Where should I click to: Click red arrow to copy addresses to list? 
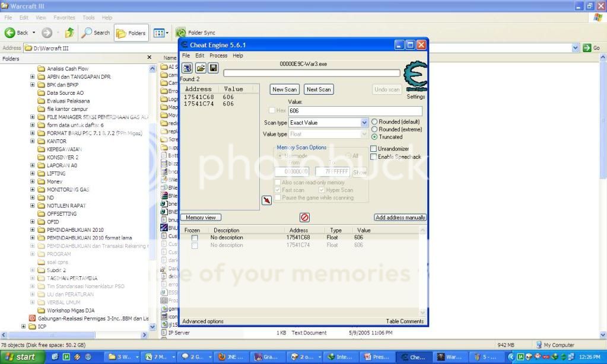266,200
